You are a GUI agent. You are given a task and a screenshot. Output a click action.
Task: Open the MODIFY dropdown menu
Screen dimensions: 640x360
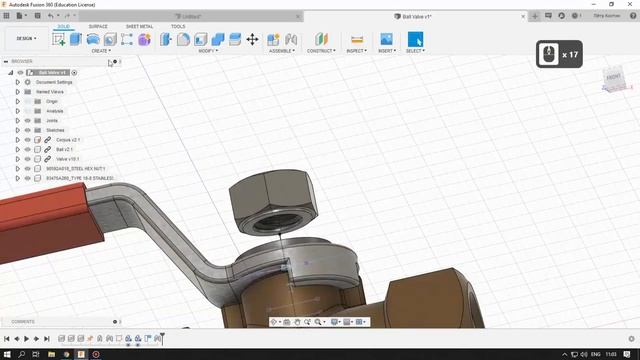(208, 51)
